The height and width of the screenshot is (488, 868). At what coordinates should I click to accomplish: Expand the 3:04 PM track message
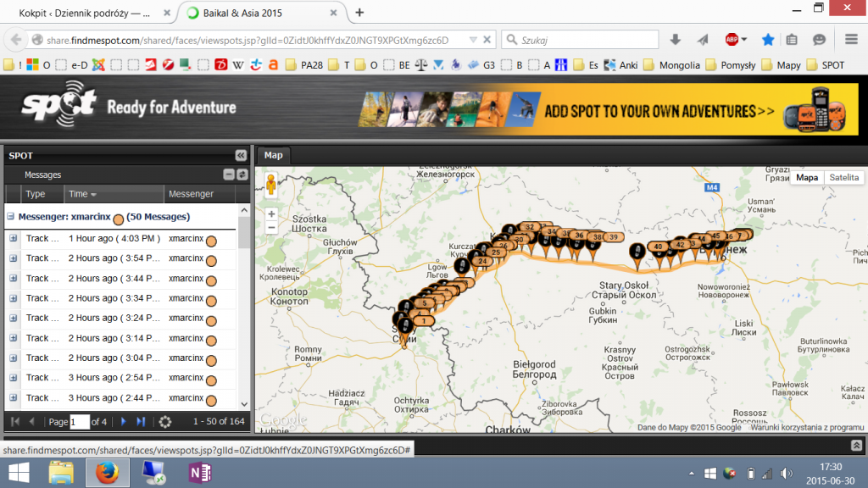coord(14,358)
